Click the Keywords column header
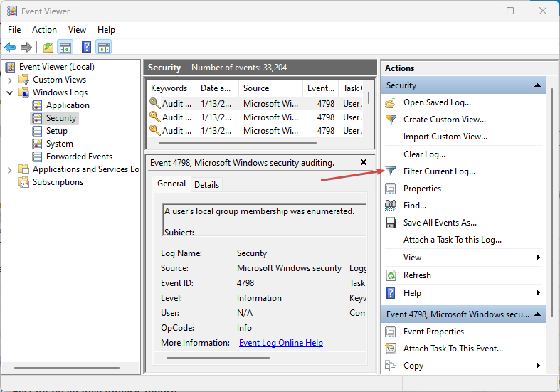 (x=171, y=88)
